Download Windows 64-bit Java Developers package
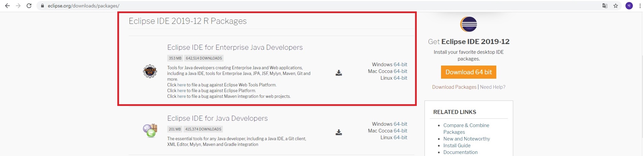Image resolution: width=644 pixels, height=156 pixels. click(x=400, y=124)
